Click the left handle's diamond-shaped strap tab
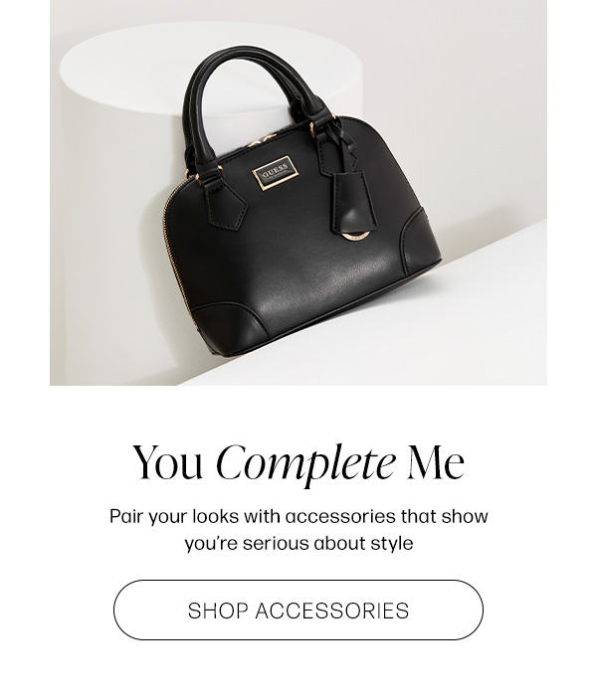The image size is (597, 700). click(226, 206)
